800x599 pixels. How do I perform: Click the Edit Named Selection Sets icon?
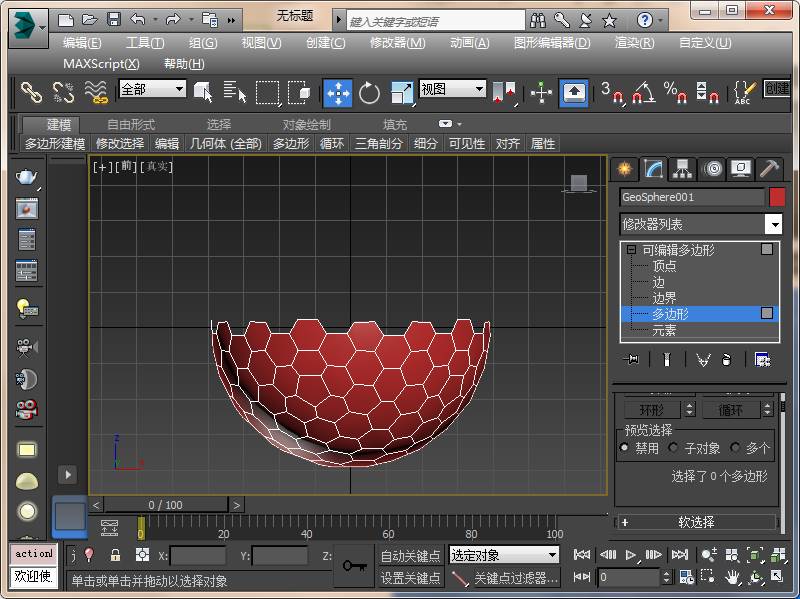point(744,93)
